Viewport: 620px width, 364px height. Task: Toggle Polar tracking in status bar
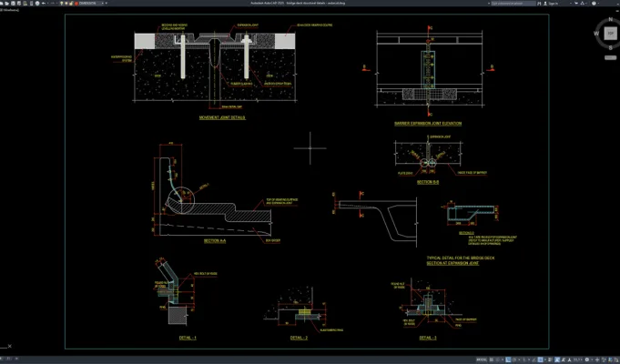pyautogui.click(x=514, y=359)
